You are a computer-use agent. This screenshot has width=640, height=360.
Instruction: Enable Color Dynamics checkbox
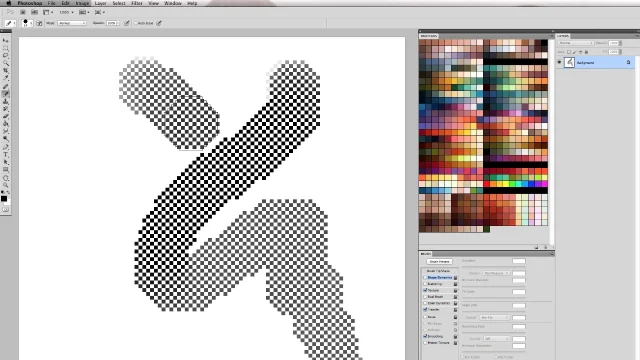click(x=425, y=303)
